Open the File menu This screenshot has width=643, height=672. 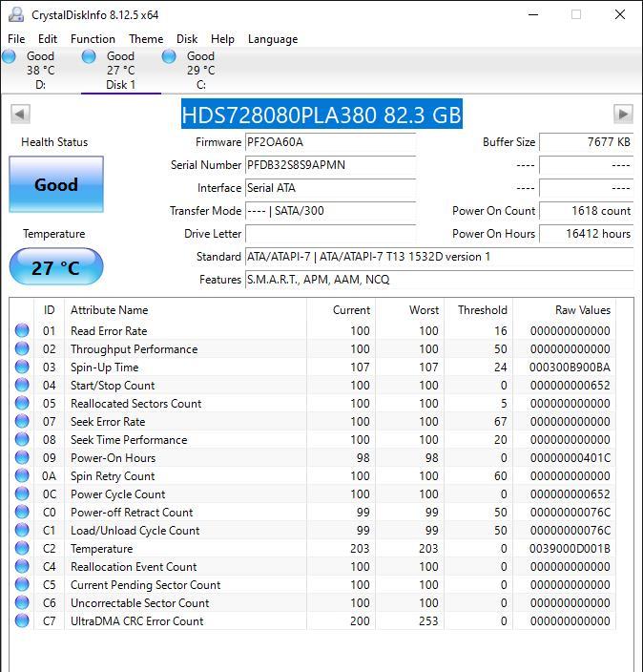pos(16,39)
